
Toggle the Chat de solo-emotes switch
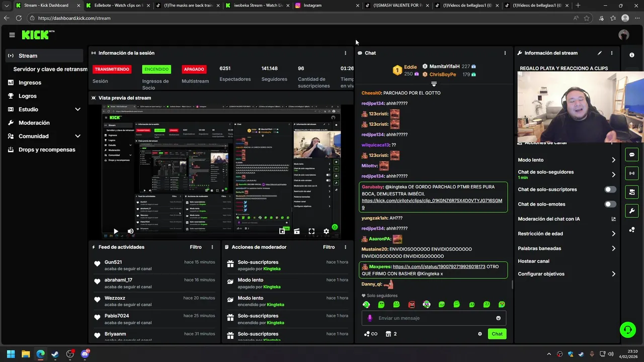coord(610,204)
